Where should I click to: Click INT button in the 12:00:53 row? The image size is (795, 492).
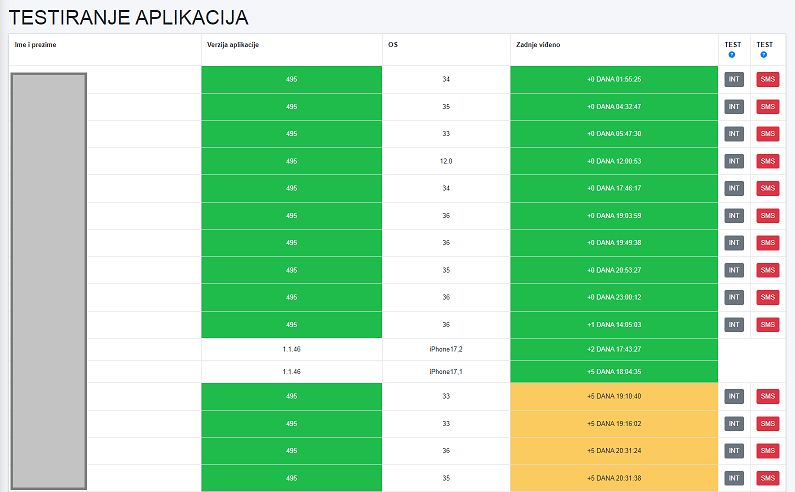(734, 161)
